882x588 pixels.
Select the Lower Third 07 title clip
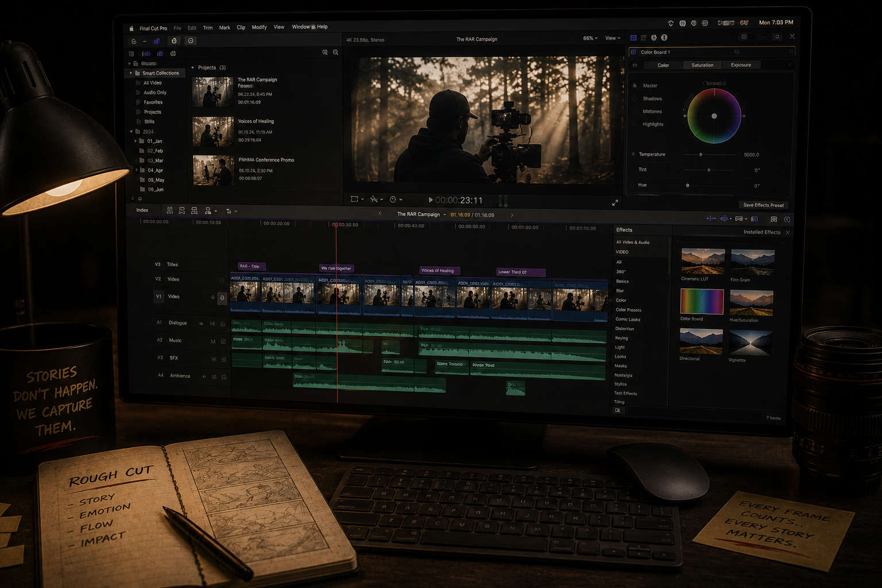(x=521, y=272)
